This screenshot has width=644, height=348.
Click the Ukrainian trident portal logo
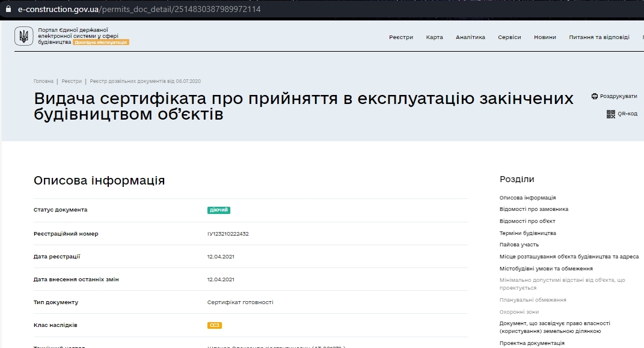[24, 36]
